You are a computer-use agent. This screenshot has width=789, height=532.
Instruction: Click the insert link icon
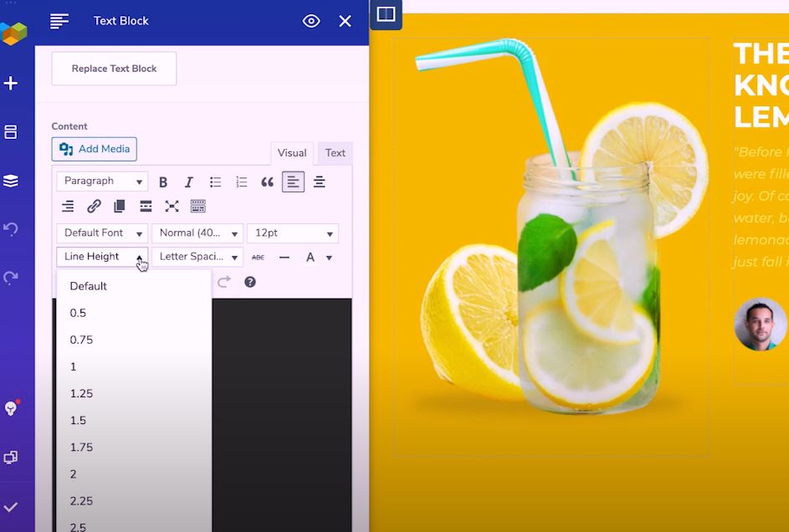94,206
